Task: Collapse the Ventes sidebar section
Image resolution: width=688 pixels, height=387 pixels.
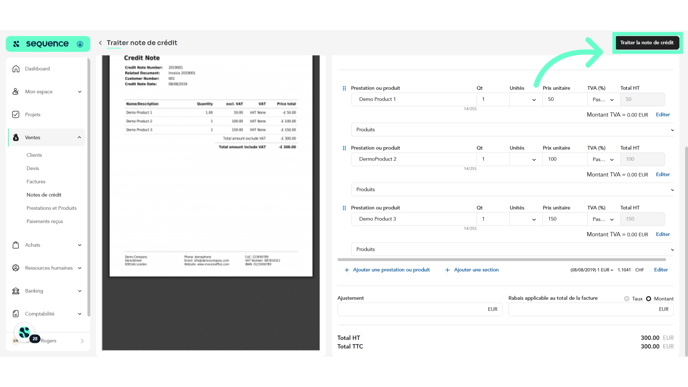Action: point(79,138)
